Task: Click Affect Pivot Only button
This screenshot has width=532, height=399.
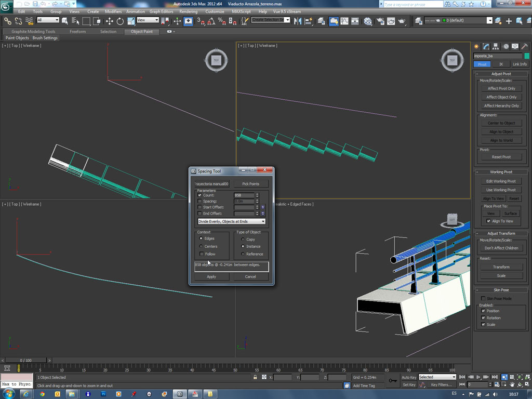Action: [501, 88]
